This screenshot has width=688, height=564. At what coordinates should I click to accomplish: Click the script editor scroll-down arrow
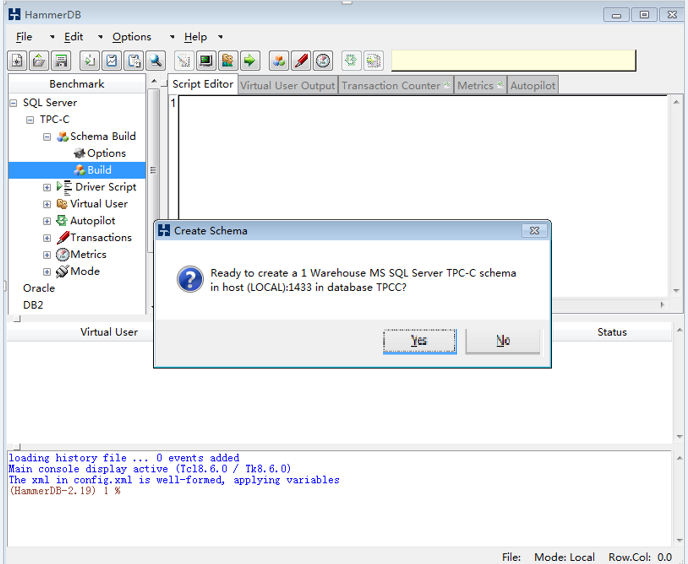click(x=676, y=291)
